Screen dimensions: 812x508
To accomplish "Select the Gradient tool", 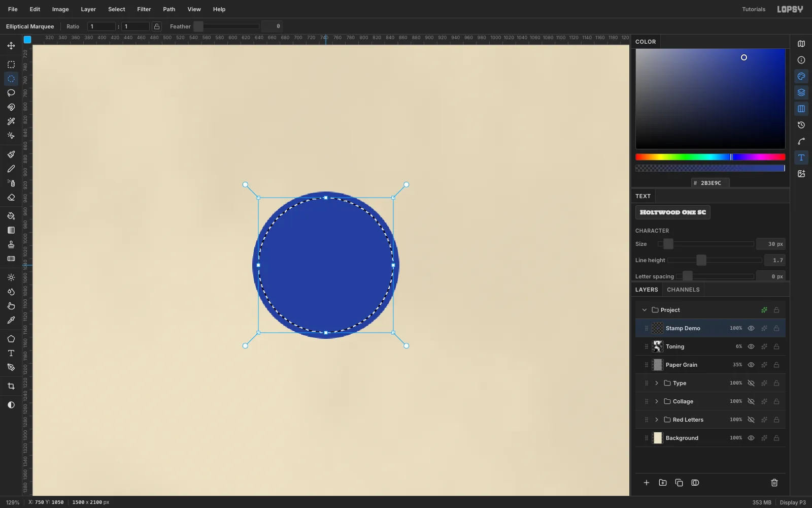I will (x=11, y=230).
